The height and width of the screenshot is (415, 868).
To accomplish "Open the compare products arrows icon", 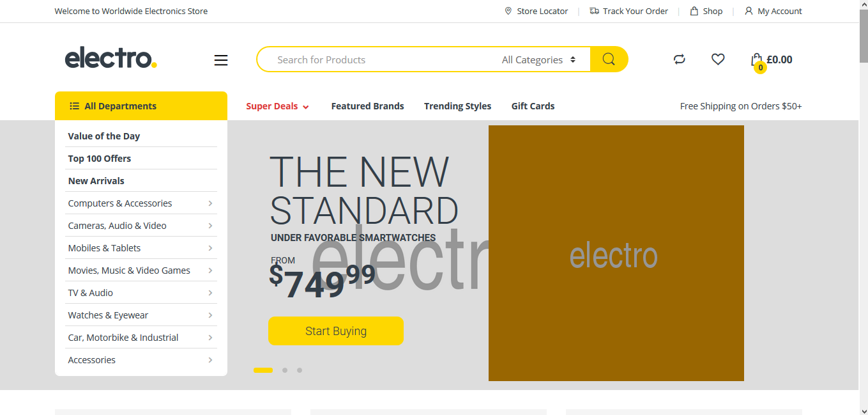I will tap(680, 59).
